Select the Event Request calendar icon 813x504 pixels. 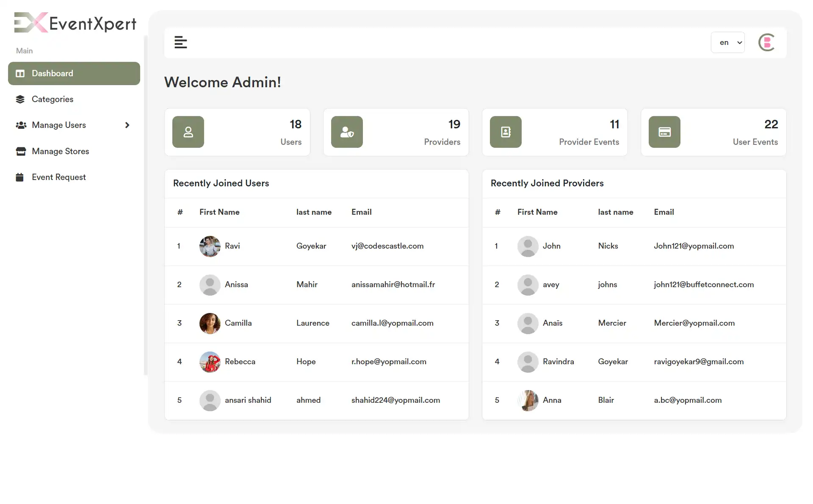click(x=20, y=177)
